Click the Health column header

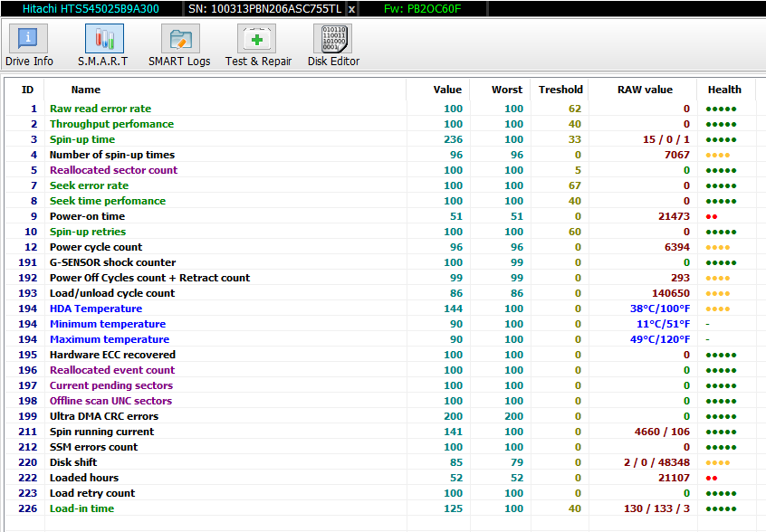click(724, 90)
